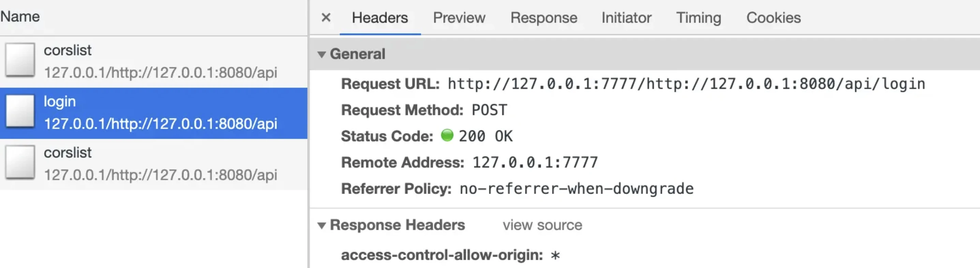Close the request details pane
Viewport: 980px width, 268px height.
pos(326,17)
